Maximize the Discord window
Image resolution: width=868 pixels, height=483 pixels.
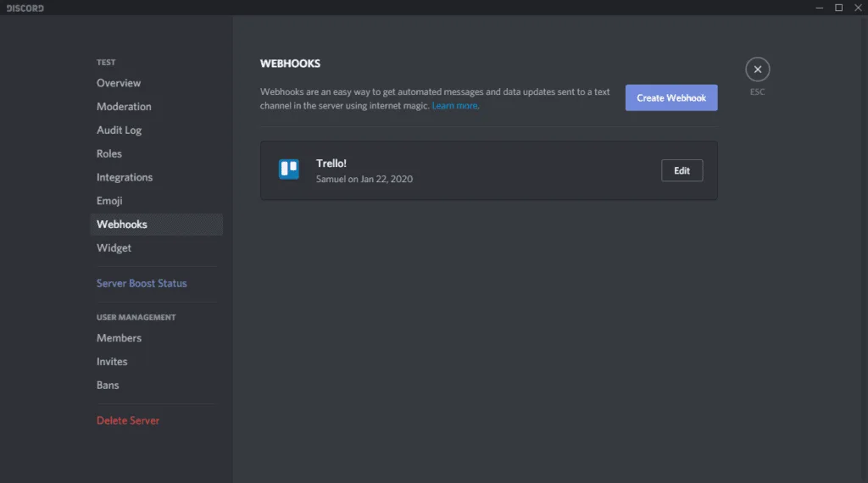pyautogui.click(x=838, y=8)
